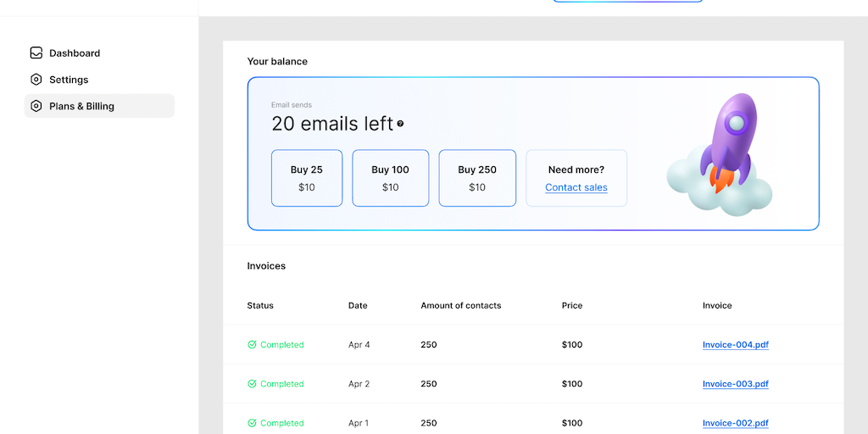Click the Settings hexagon icon

(x=36, y=80)
